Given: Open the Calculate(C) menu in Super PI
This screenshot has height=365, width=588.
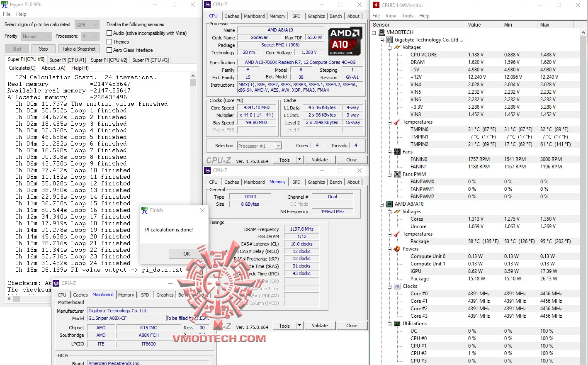Looking at the screenshot, I should [22, 68].
